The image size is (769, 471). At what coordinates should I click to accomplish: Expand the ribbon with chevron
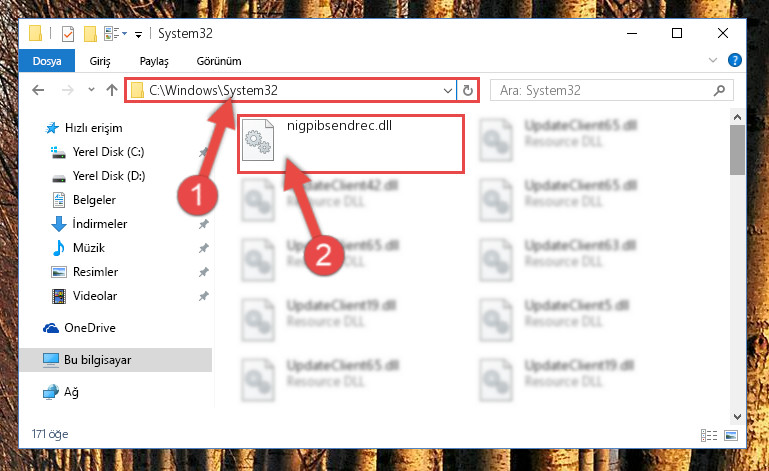pos(713,60)
